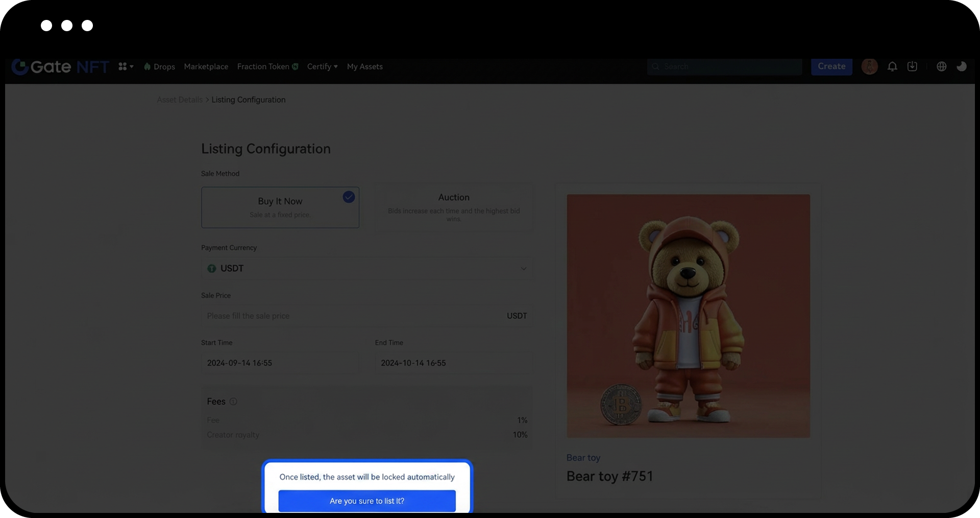
Task: Click the Asset Details breadcrumb link
Action: pos(180,100)
